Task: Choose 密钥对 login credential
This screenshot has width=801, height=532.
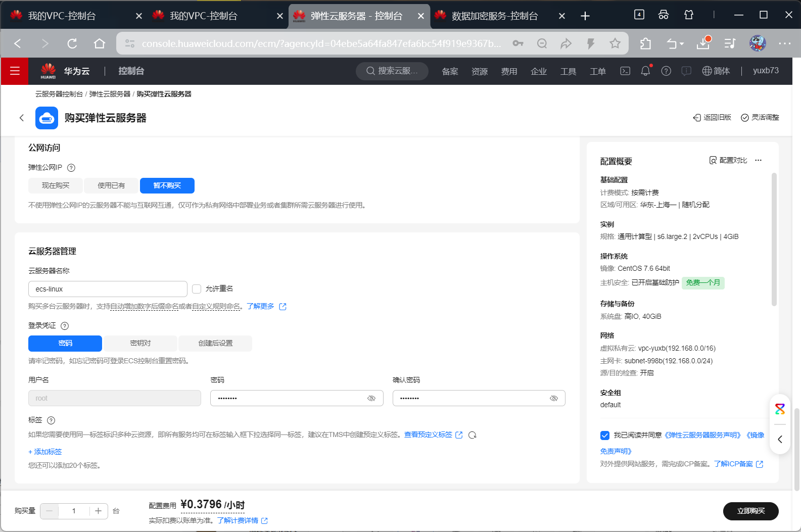Action: (140, 343)
